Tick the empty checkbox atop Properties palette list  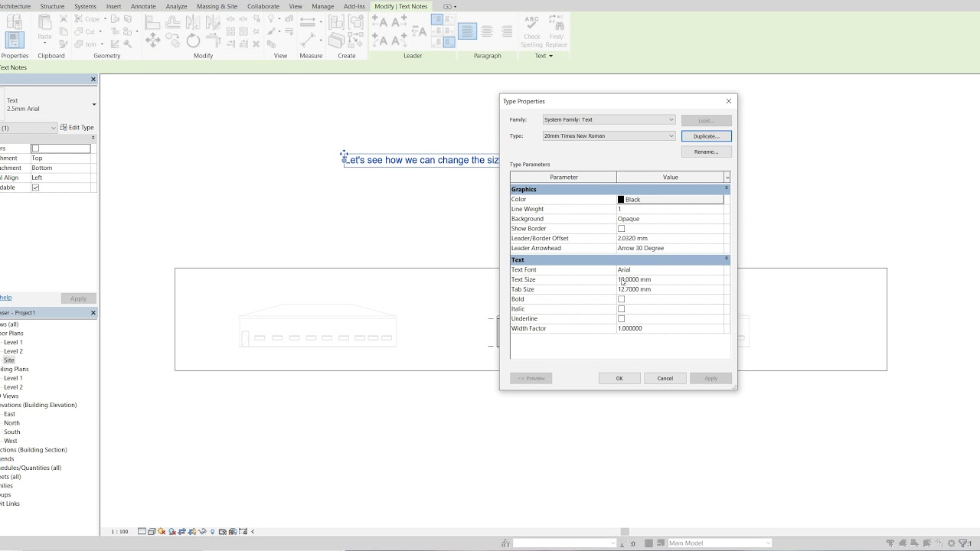pos(35,148)
